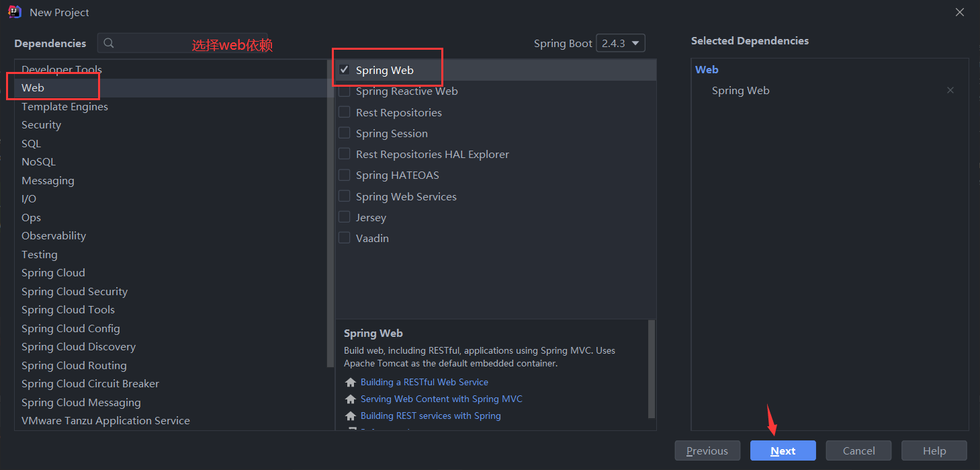
Task: Uncheck the Spring Web checkbox
Action: [x=345, y=70]
